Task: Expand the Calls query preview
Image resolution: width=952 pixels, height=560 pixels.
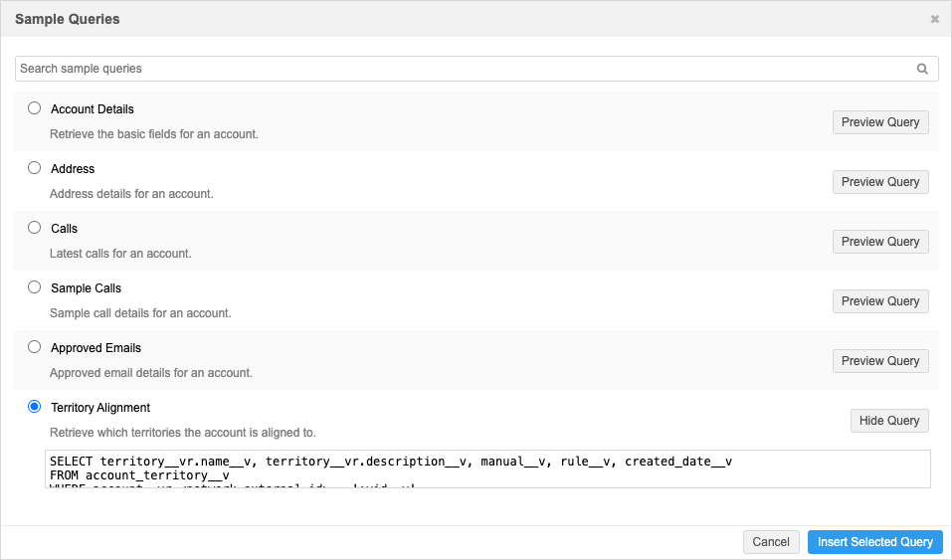Action: coord(880,242)
